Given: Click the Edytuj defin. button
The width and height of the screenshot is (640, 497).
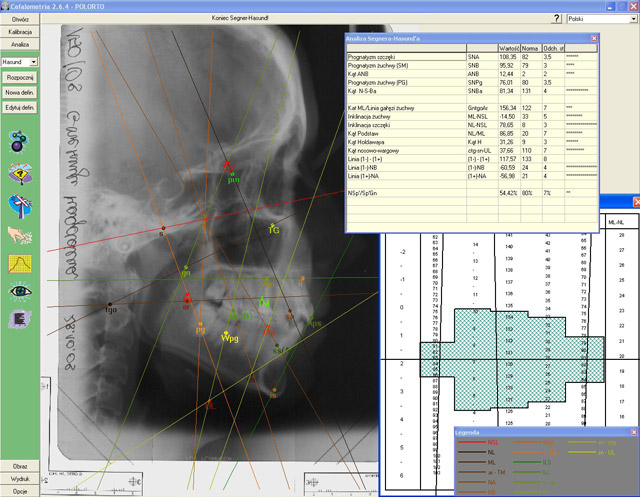Looking at the screenshot, I should pos(20,108).
